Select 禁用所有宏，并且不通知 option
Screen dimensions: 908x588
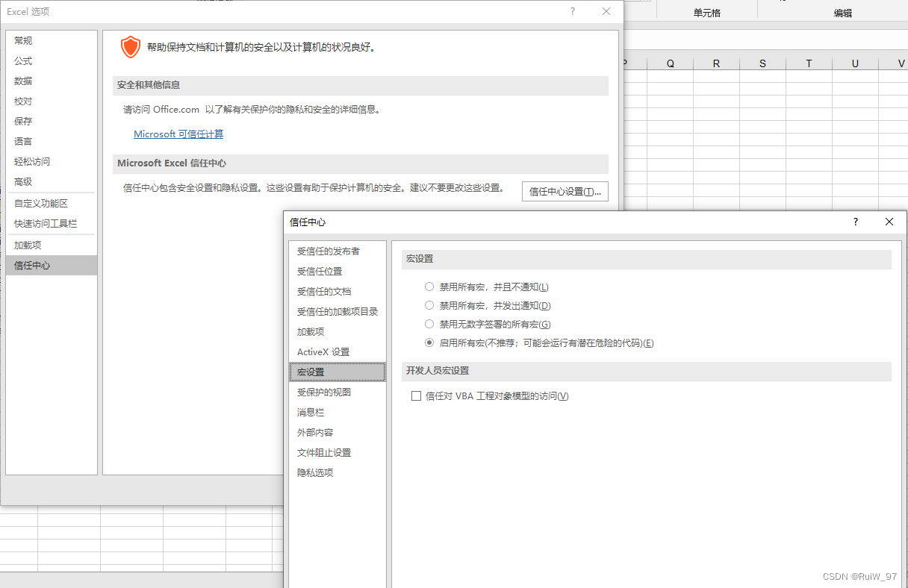pos(429,287)
